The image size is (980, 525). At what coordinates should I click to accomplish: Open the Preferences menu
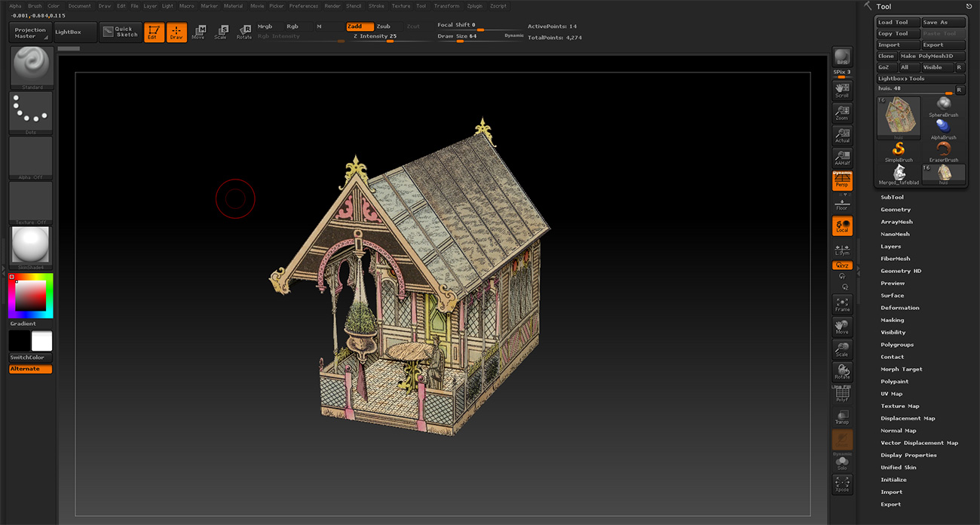[x=304, y=6]
